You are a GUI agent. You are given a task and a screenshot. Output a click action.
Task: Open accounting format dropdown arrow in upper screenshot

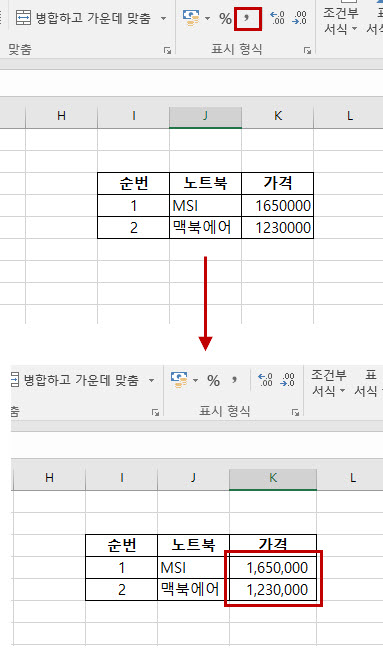tap(207, 19)
